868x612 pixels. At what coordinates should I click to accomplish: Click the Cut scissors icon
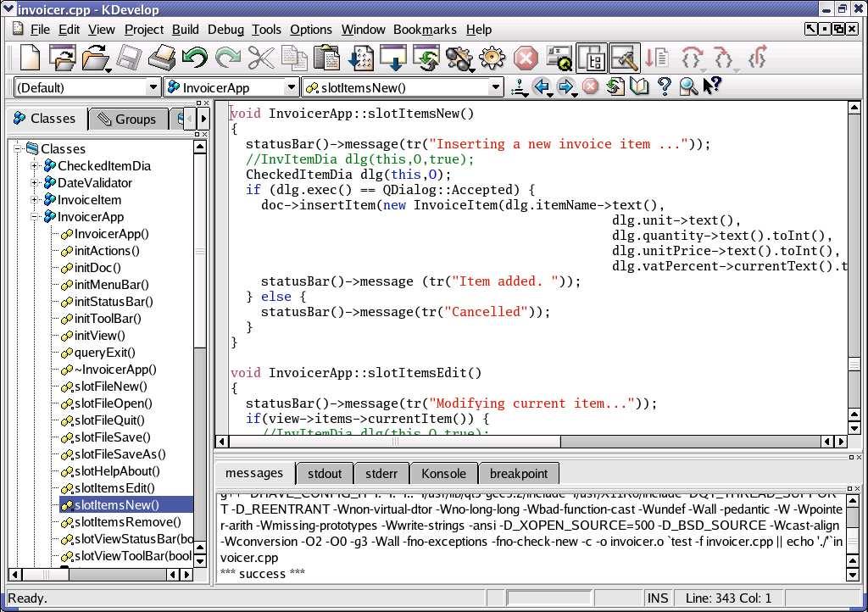261,58
